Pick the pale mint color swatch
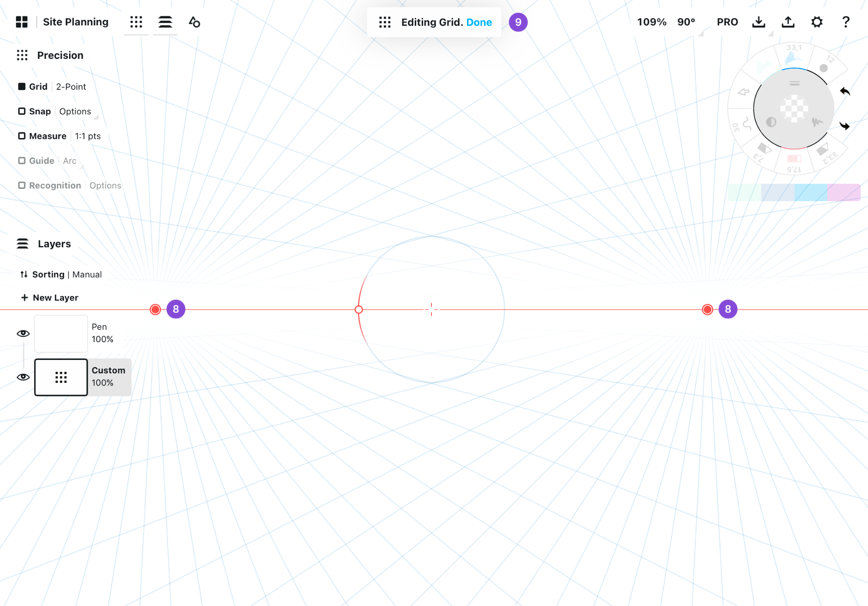Viewport: 868px width, 606px height. tap(744, 192)
